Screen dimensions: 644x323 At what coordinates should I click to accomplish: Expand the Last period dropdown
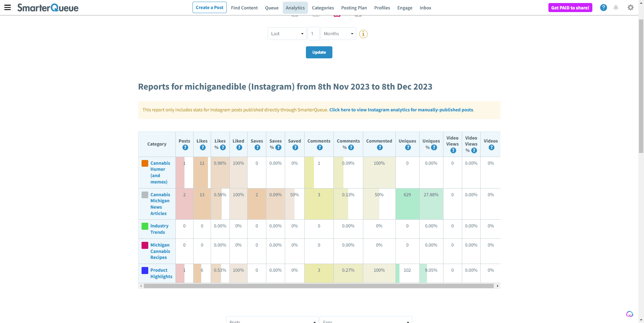pos(287,34)
